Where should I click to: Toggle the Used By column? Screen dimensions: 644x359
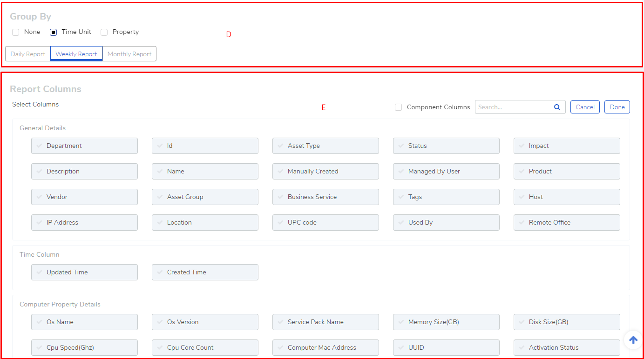[446, 222]
